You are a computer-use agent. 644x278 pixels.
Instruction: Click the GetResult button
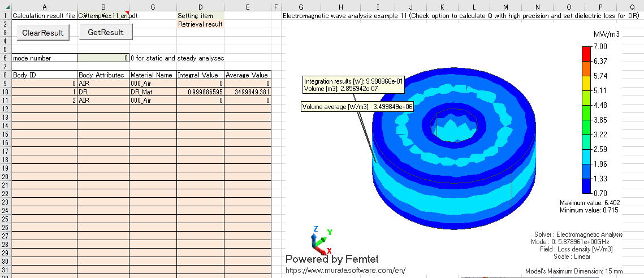(106, 32)
